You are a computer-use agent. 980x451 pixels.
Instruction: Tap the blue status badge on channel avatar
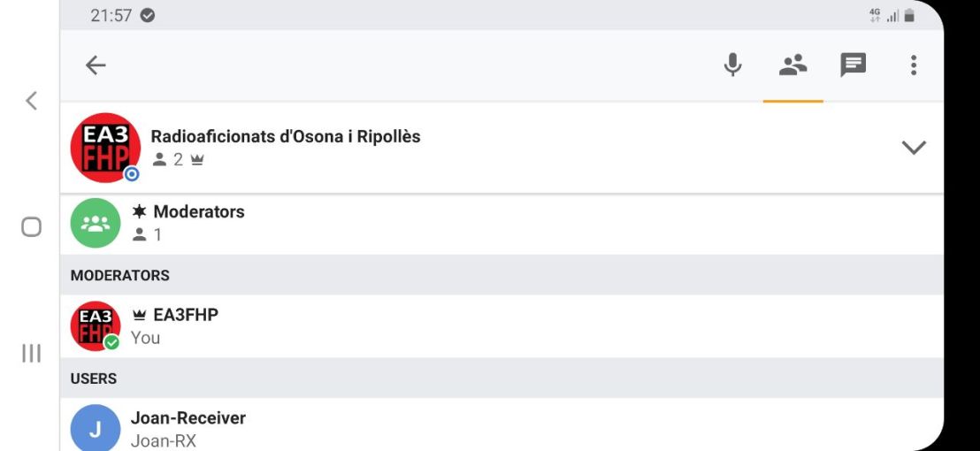[132, 174]
